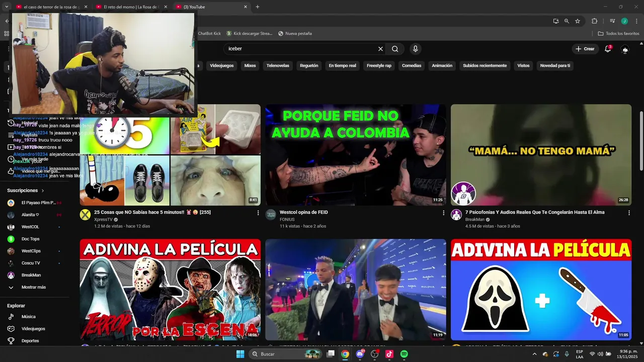Select the Vistos filter chip
The width and height of the screenshot is (644, 362).
[x=523, y=65]
